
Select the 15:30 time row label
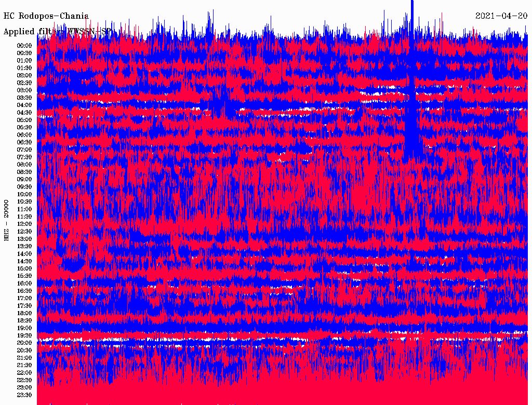24,276
